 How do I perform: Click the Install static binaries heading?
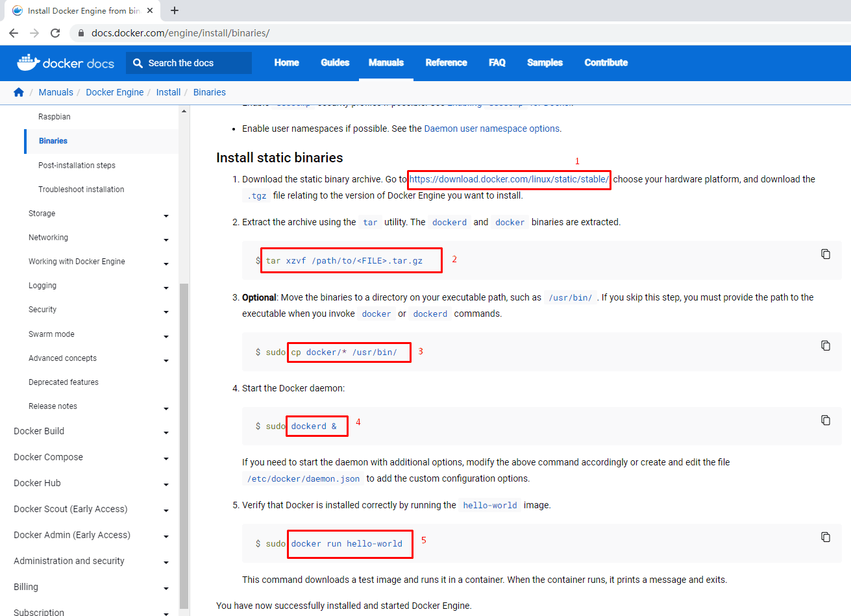tap(280, 158)
